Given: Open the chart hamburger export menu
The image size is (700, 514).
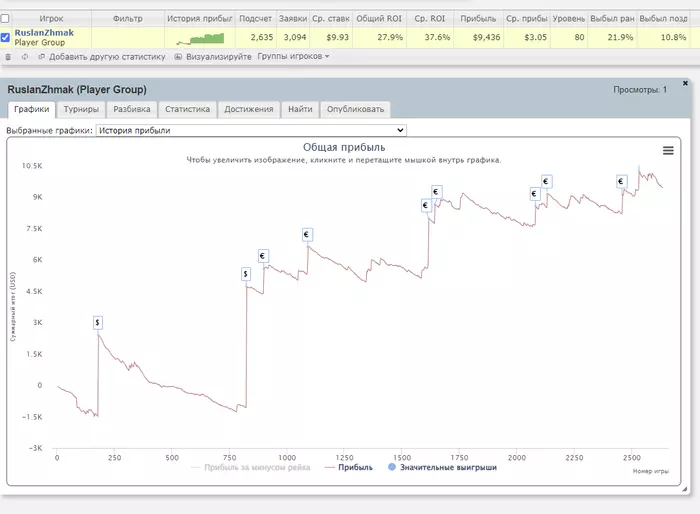Looking at the screenshot, I should 668,150.
